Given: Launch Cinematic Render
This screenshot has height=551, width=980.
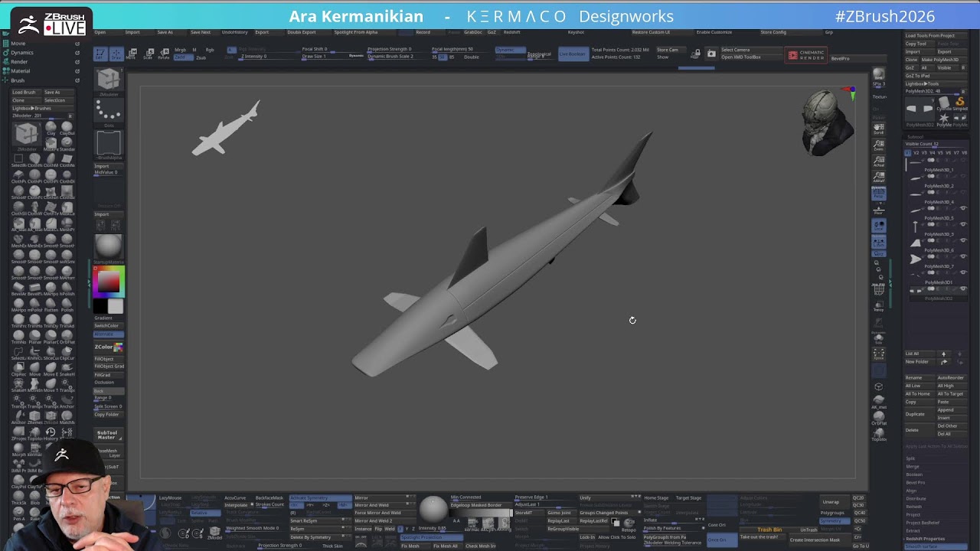Looking at the screenshot, I should [806, 55].
